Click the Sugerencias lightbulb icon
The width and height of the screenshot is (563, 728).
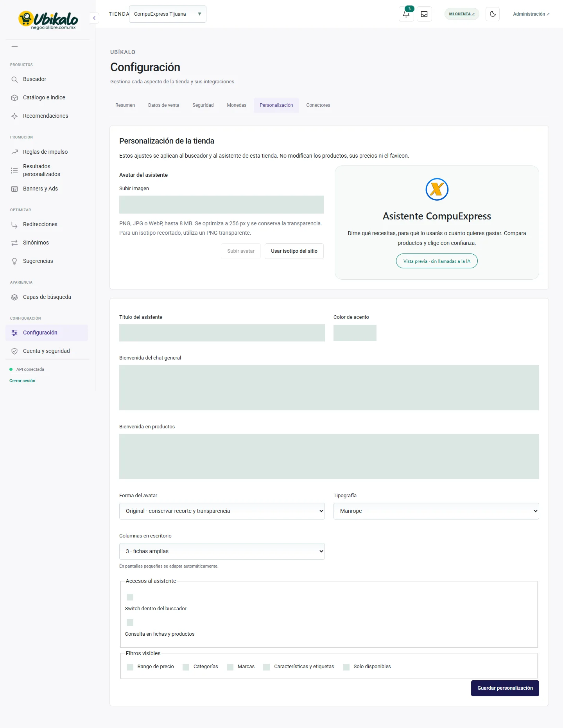coord(14,261)
